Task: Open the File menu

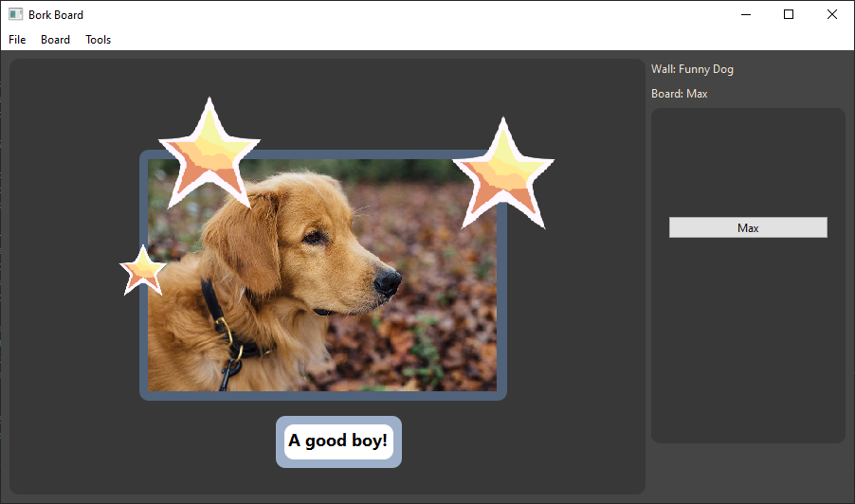Action: (17, 40)
